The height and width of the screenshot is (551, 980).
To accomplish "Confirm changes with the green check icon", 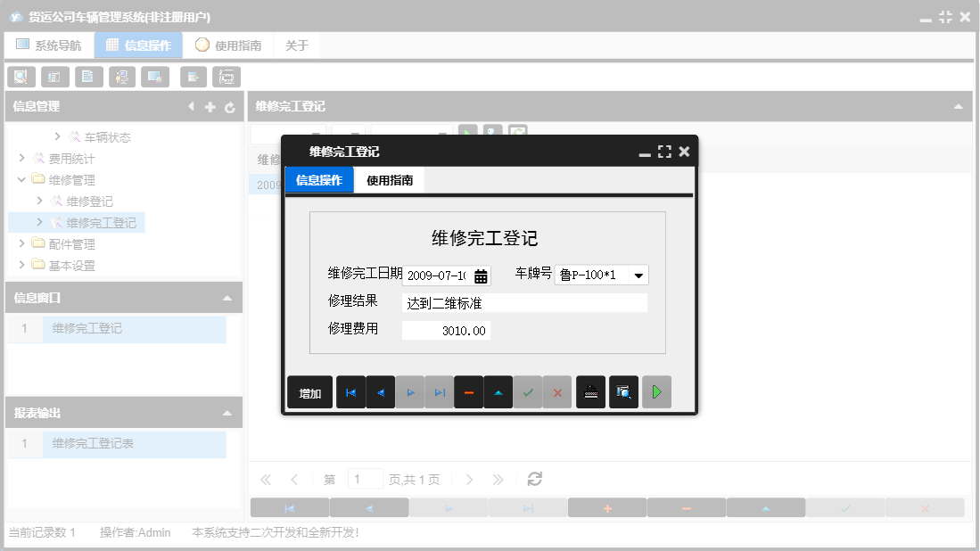I will 527,391.
